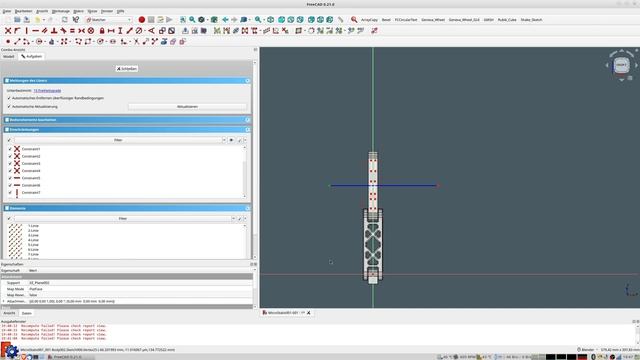Select the symmetric constraint tool

82,31
